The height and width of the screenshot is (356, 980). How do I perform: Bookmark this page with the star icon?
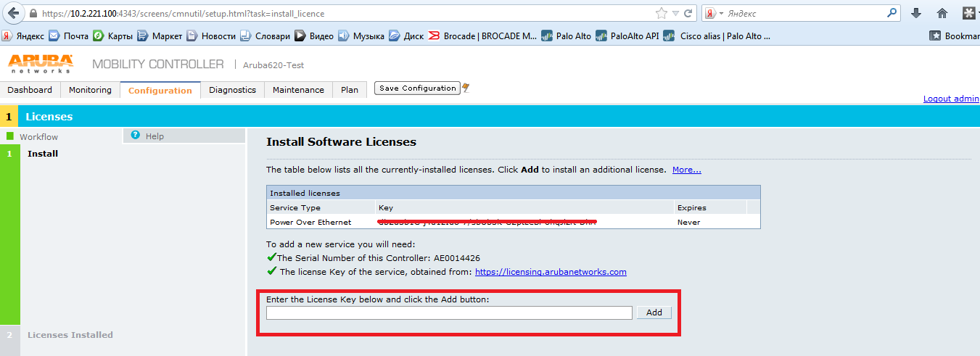coord(661,13)
